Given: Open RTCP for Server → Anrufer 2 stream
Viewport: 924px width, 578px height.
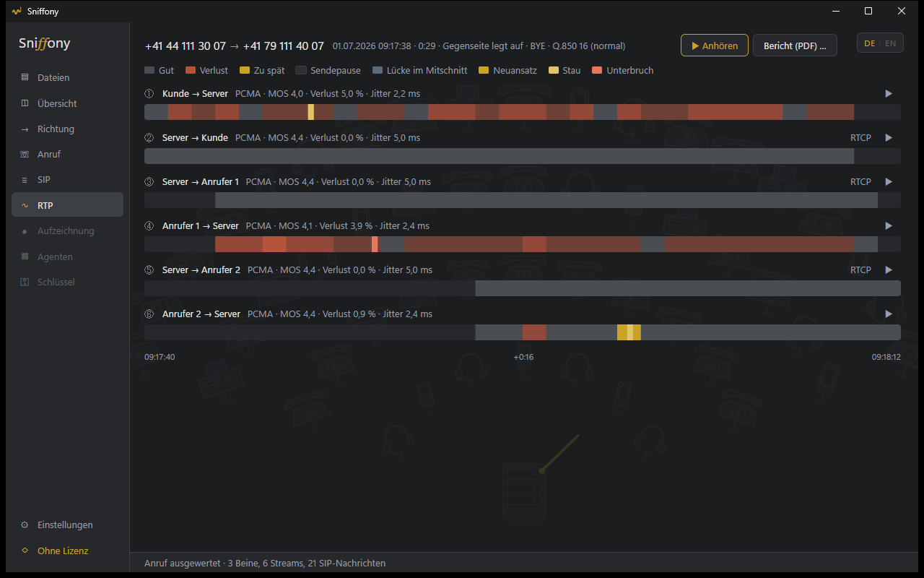Looking at the screenshot, I should (x=860, y=270).
